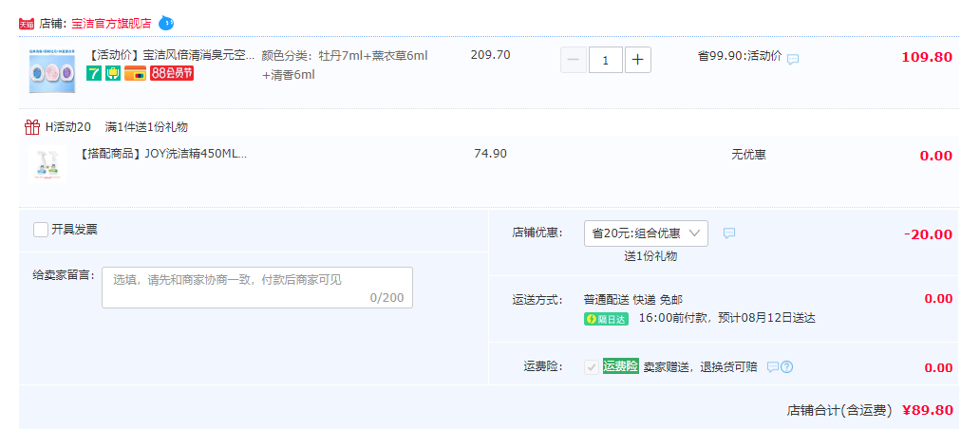980x429 pixels.
Task: Decrease quantity with the minus button
Action: [574, 60]
